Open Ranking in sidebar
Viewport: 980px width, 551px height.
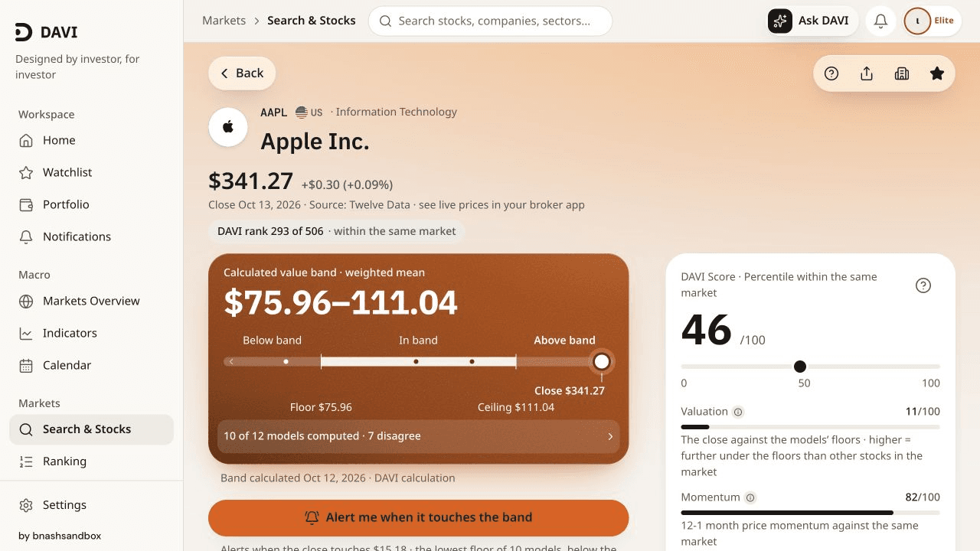(x=92, y=461)
